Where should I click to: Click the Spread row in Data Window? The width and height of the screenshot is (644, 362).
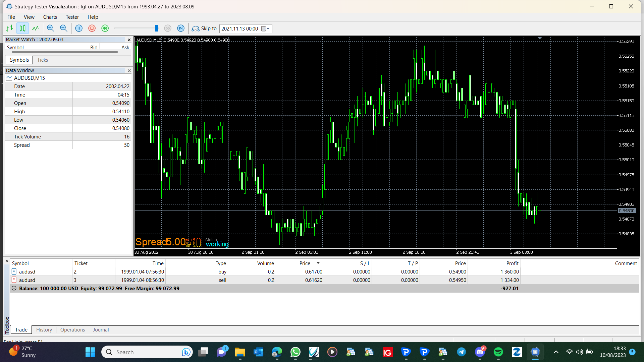(68, 145)
